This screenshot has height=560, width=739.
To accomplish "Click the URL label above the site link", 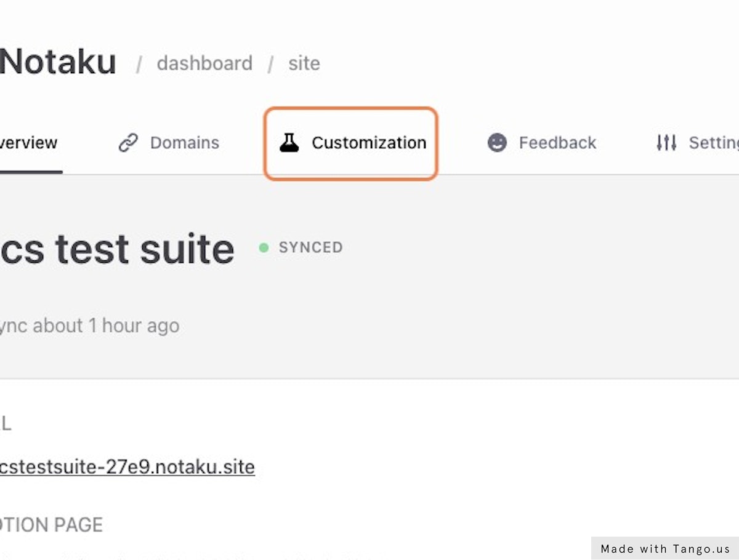I will point(5,423).
